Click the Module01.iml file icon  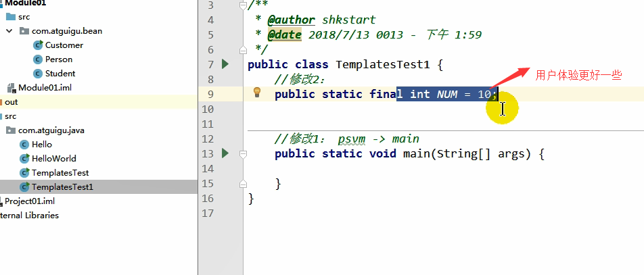tap(11, 88)
